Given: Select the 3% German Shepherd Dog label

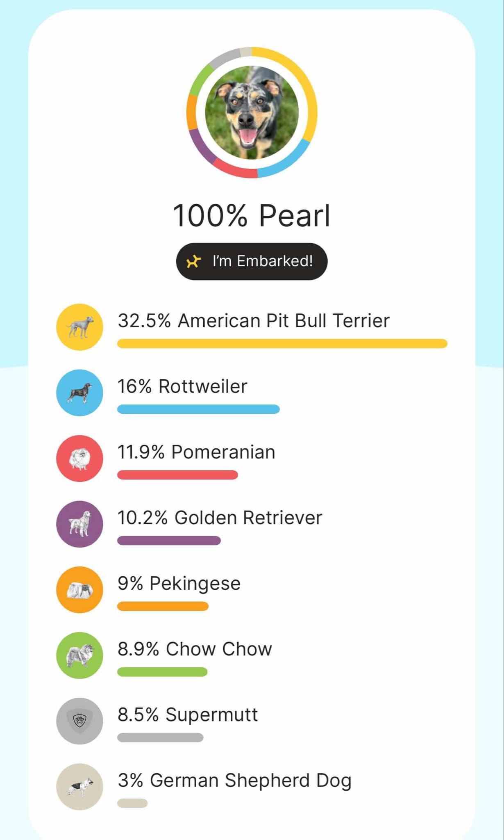Looking at the screenshot, I should coord(234,781).
